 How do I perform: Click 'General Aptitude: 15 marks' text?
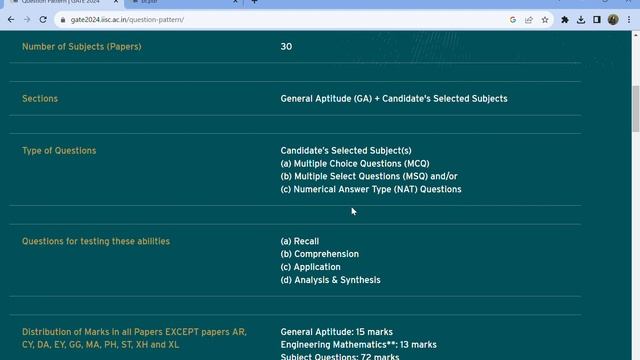point(337,332)
